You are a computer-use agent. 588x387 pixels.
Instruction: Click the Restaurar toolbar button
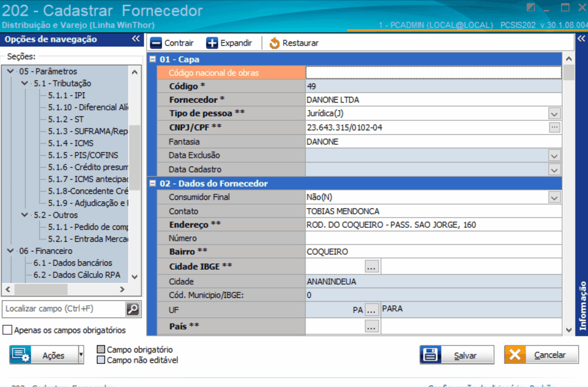[294, 43]
